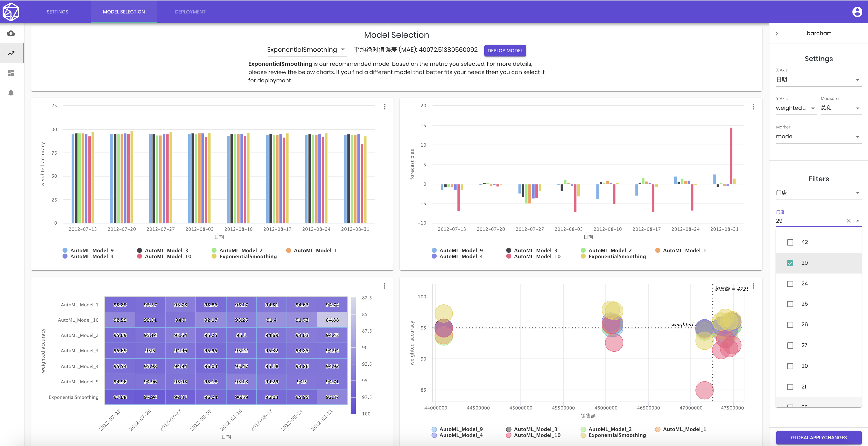Open the X Axis 日期 dropdown
868x446 pixels.
coord(818,80)
